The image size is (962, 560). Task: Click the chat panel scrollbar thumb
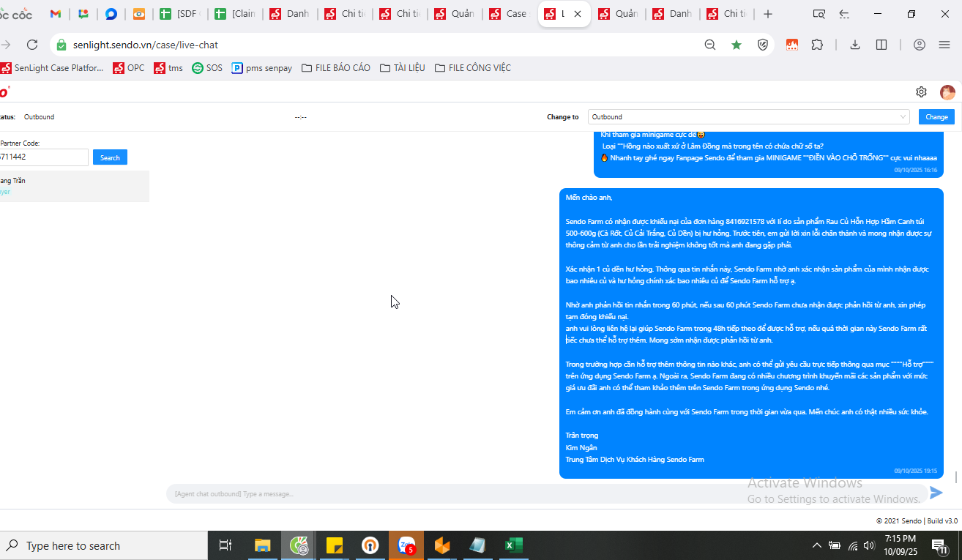click(955, 477)
